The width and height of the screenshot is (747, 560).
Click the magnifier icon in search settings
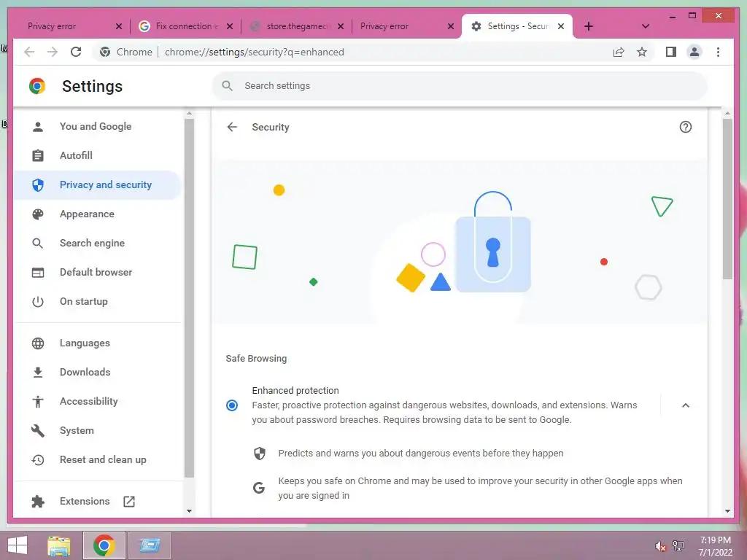point(228,86)
